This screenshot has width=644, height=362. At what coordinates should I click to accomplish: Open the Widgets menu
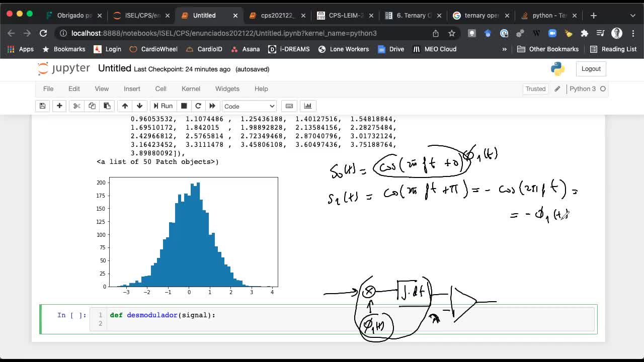coord(227,88)
